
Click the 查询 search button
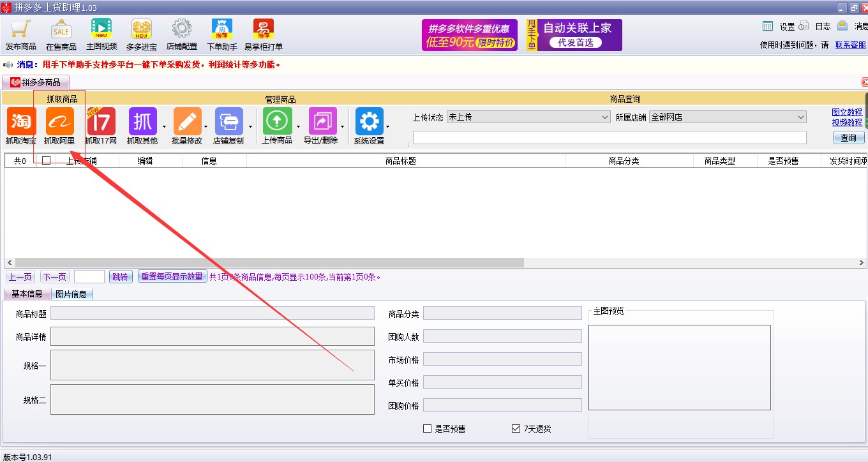click(848, 138)
